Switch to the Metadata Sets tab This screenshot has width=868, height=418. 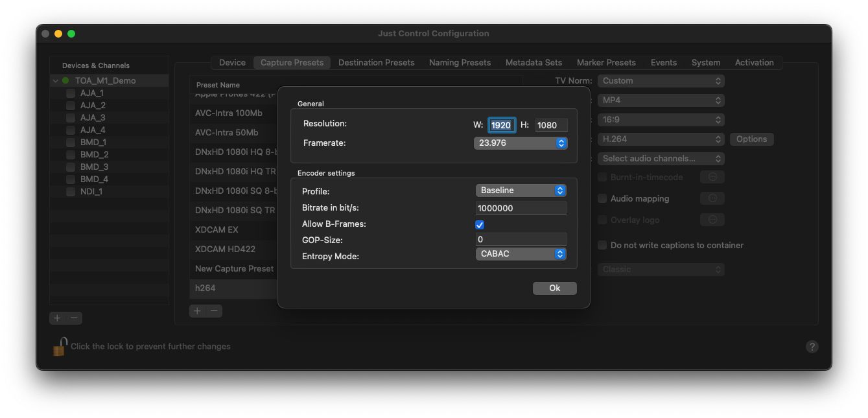tap(534, 63)
